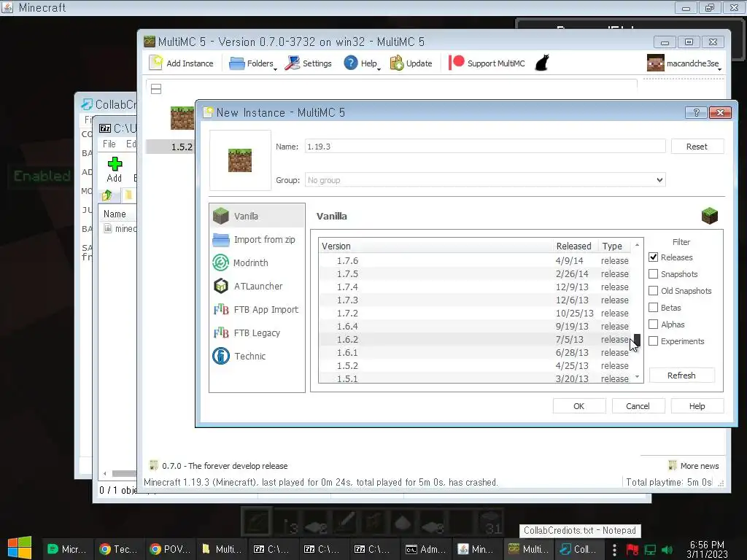The height and width of the screenshot is (560, 747).
Task: Select the Vanilla source icon
Action: coord(220,216)
